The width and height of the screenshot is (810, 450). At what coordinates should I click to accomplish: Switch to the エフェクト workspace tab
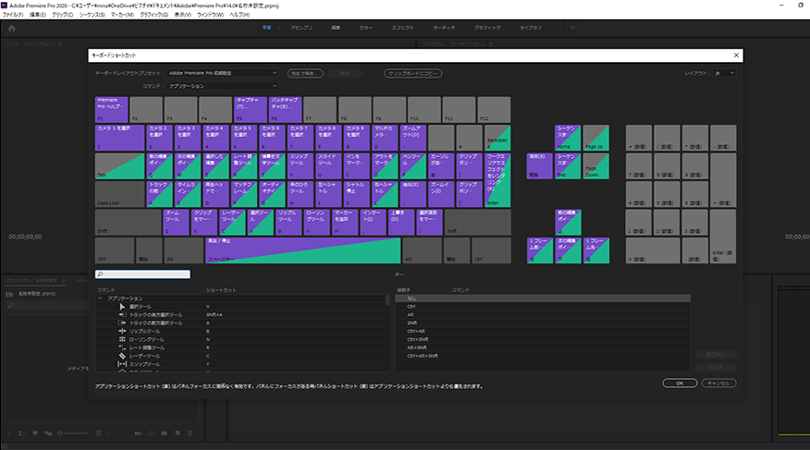pos(403,29)
